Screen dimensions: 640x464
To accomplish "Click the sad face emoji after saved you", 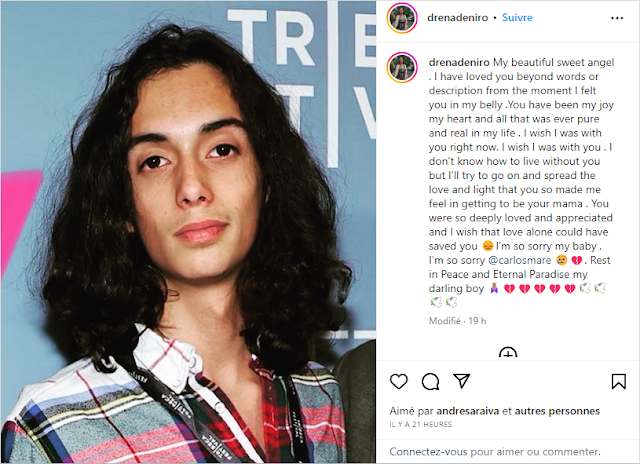I will 487,246.
